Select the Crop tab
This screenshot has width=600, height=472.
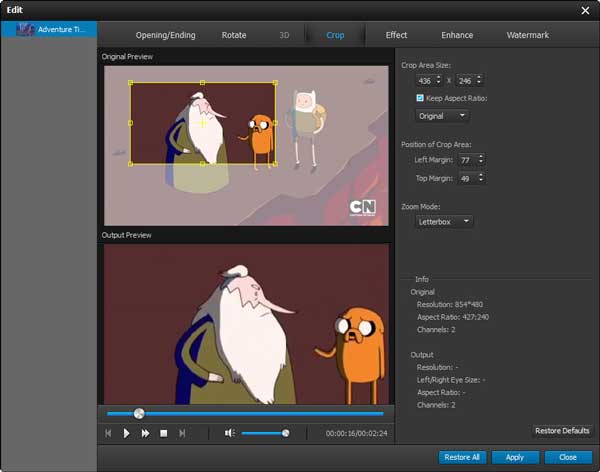tap(335, 35)
